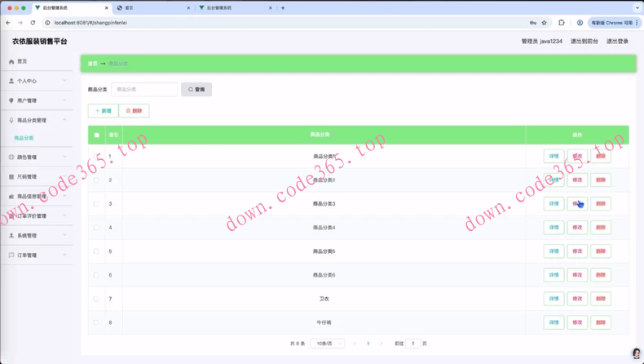Image resolution: width=644 pixels, height=364 pixels.
Task: Switch to the third tab 后台管理系统
Action: (236, 8)
